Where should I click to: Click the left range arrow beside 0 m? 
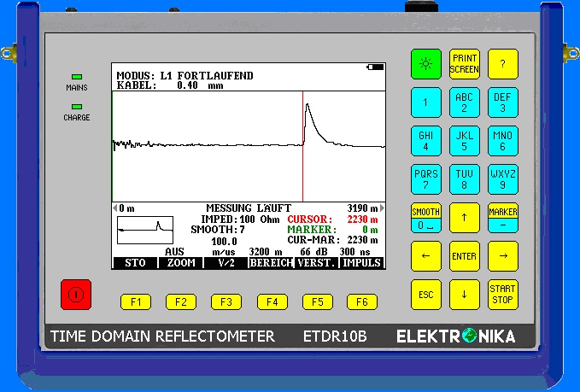coord(114,208)
